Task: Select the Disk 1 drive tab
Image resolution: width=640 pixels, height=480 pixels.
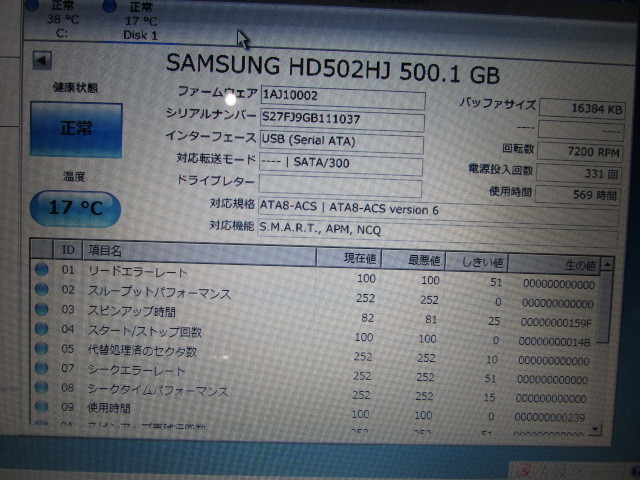Action: [x=140, y=21]
